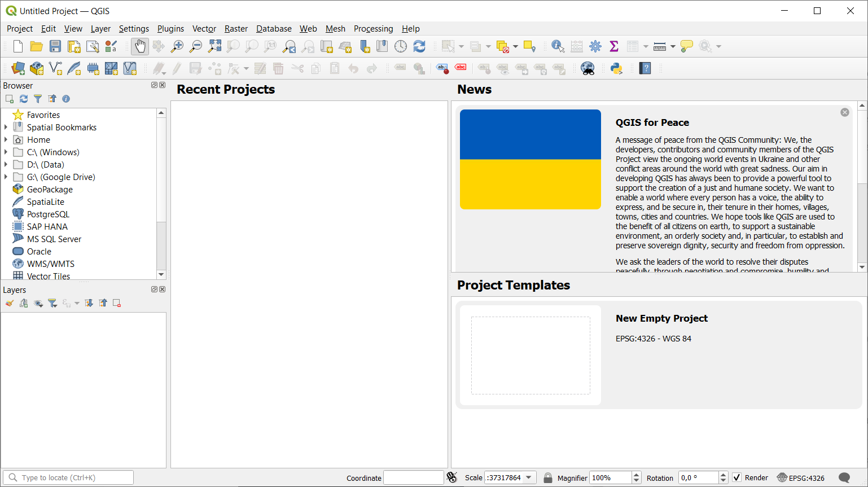The image size is (868, 487).
Task: Open Layer Styling panel brush icon
Action: pyautogui.click(x=10, y=303)
